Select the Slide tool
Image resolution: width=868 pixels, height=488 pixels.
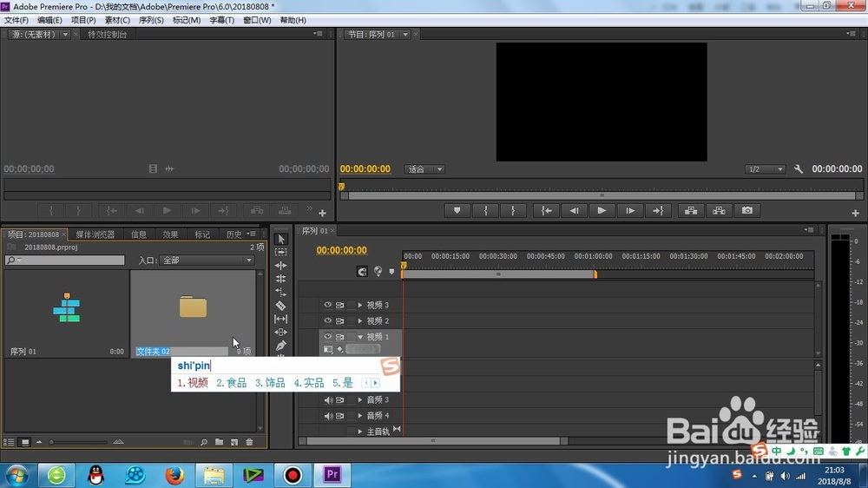pyautogui.click(x=281, y=333)
